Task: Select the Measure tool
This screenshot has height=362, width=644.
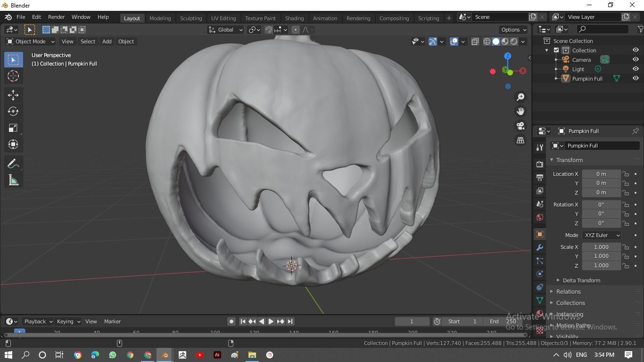Action: click(13, 181)
